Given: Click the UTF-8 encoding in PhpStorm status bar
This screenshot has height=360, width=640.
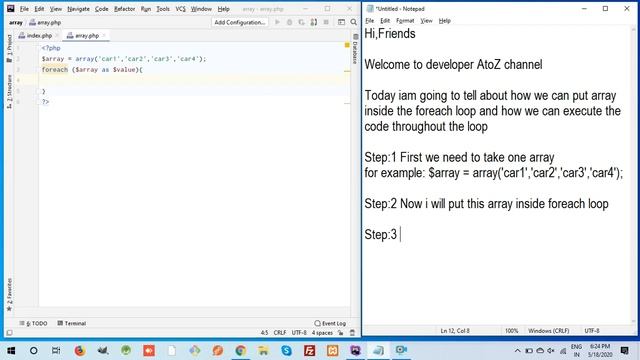Looking at the screenshot, I should coord(299,333).
